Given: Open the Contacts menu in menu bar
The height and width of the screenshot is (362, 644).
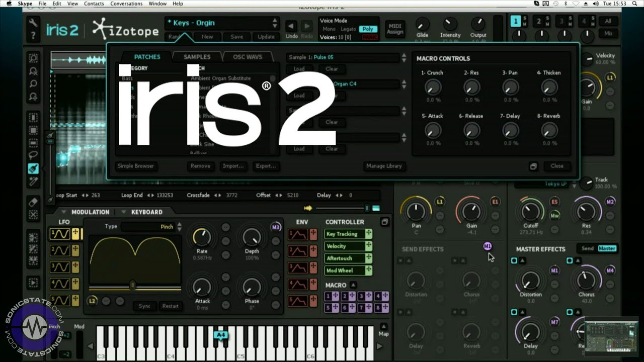Looking at the screenshot, I should click(x=94, y=4).
